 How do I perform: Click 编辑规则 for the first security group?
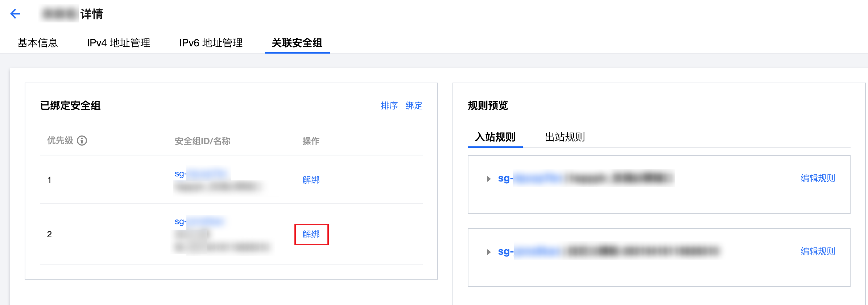818,178
